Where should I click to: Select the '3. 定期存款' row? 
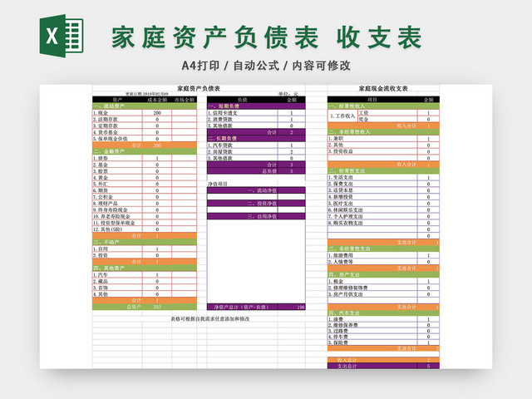pos(145,126)
